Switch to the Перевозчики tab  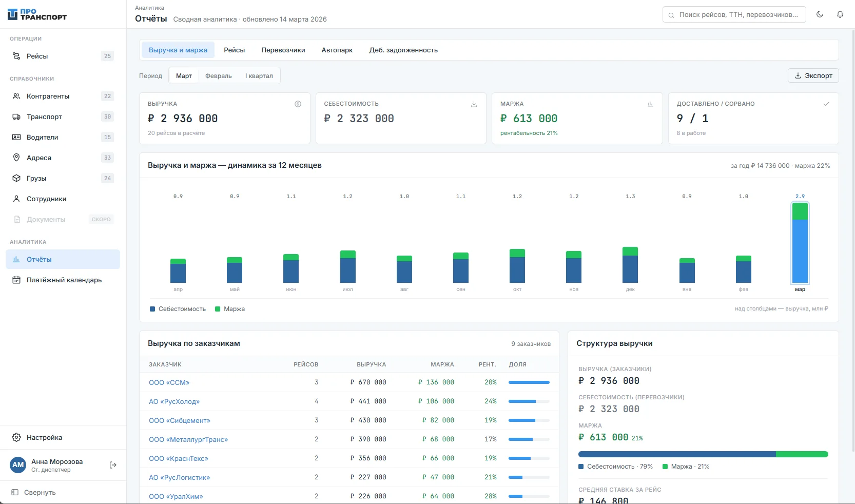283,50
